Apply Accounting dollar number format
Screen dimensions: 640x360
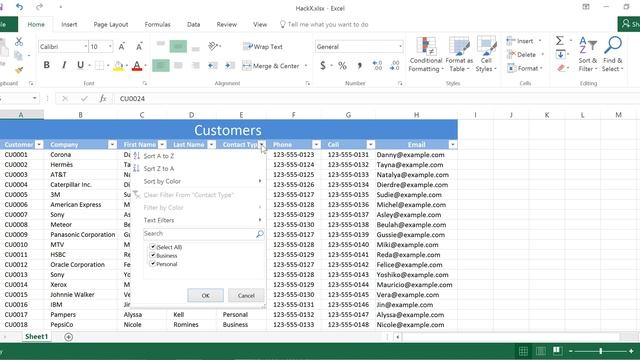(x=323, y=65)
